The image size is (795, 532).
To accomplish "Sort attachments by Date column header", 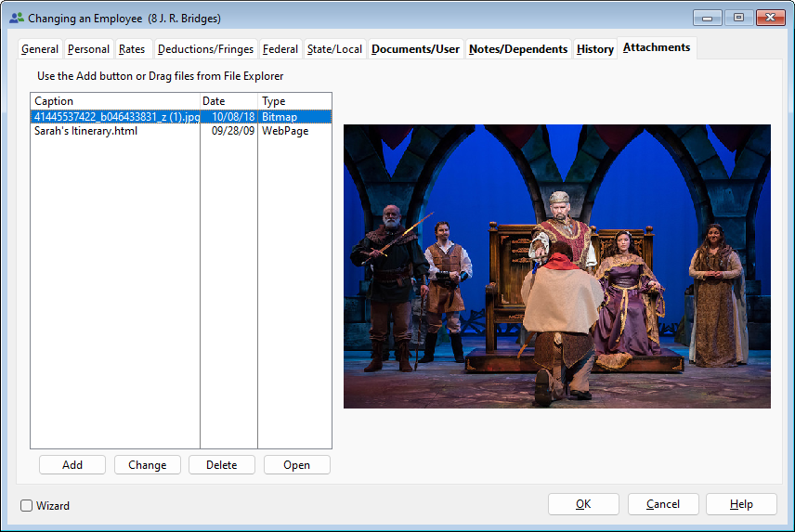I will pyautogui.click(x=228, y=101).
